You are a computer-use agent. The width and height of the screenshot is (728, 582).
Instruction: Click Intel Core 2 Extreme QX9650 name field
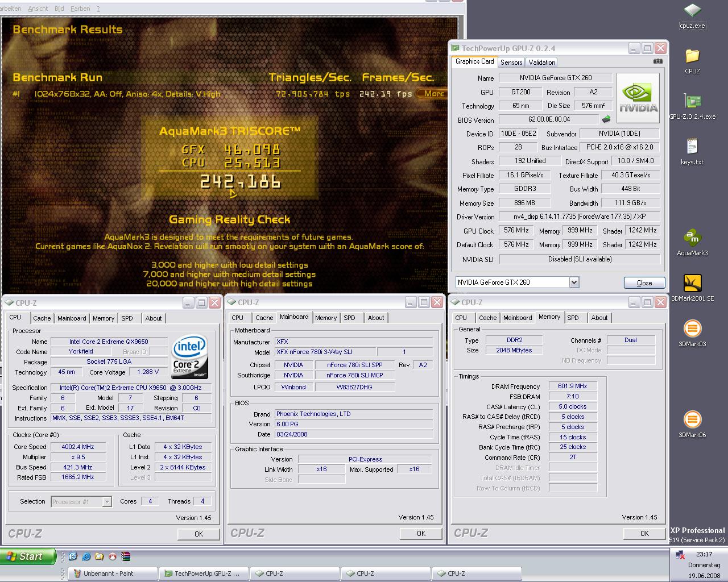click(x=109, y=342)
